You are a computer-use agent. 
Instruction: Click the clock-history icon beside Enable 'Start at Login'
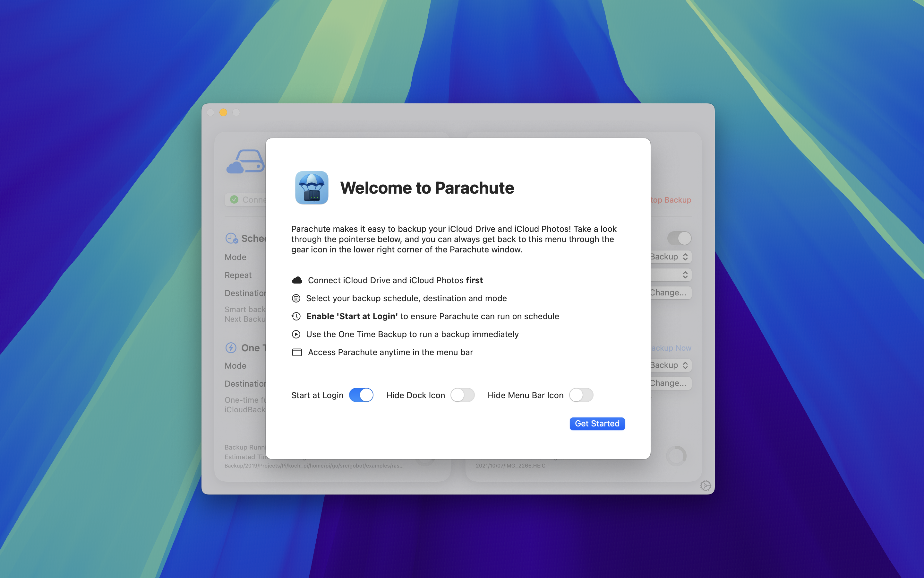[296, 316]
